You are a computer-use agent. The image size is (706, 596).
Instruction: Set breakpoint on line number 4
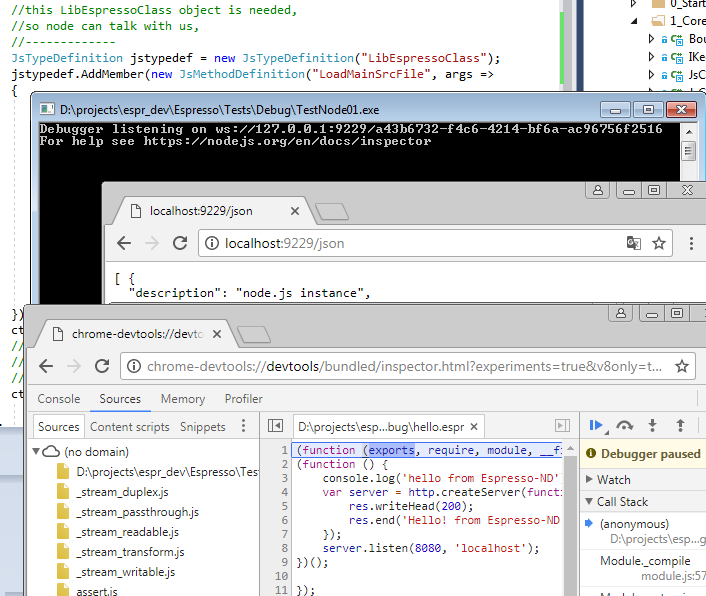(x=285, y=492)
